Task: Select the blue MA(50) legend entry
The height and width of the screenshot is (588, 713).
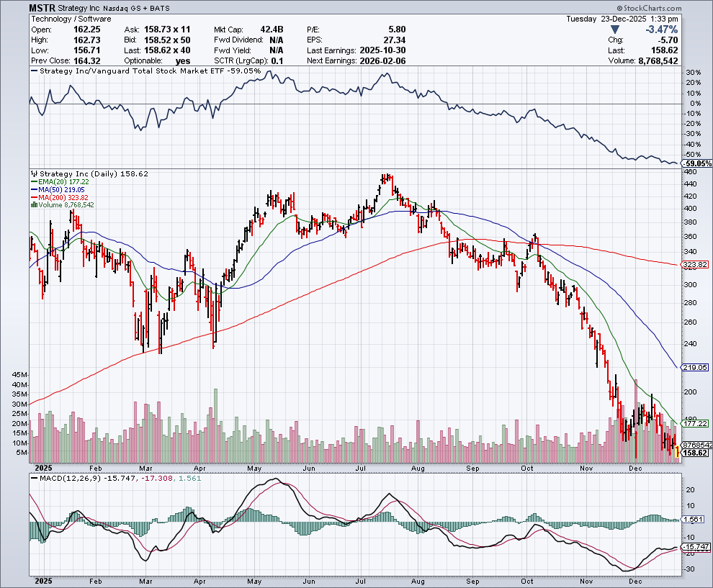Action: [58, 190]
